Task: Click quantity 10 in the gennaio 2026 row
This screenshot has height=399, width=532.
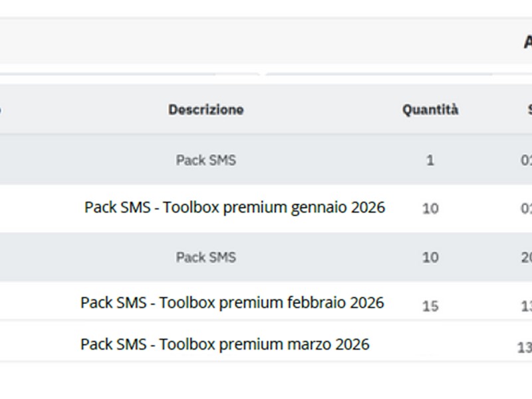Action: pos(430,209)
